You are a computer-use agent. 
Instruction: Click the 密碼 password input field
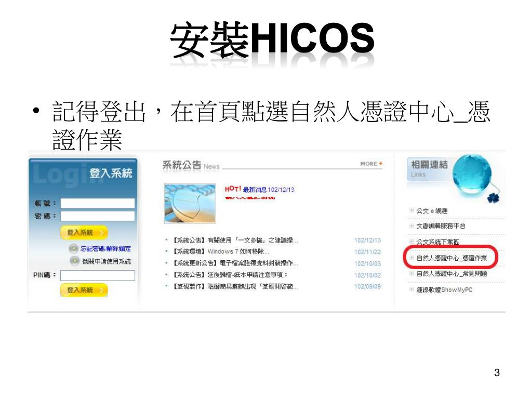(x=97, y=216)
